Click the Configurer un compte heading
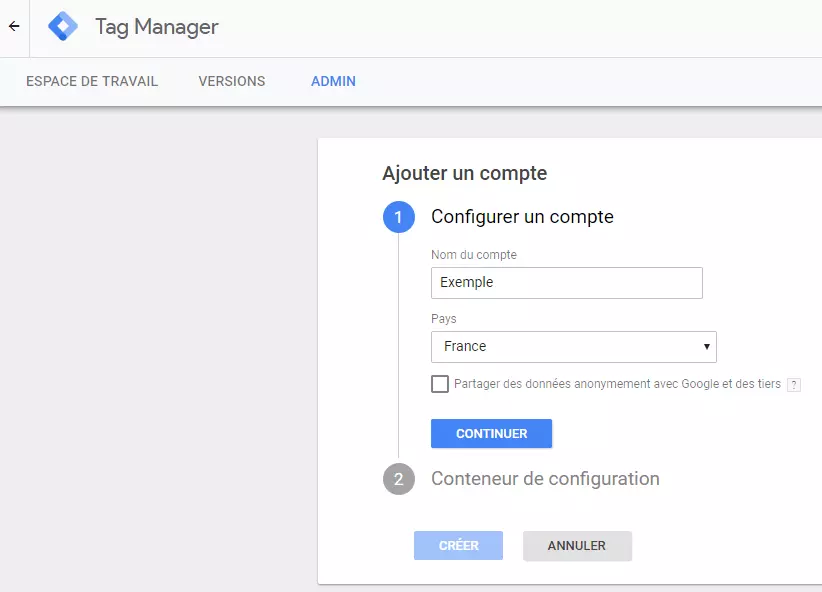Viewport: 822px width, 592px height. coord(522,217)
